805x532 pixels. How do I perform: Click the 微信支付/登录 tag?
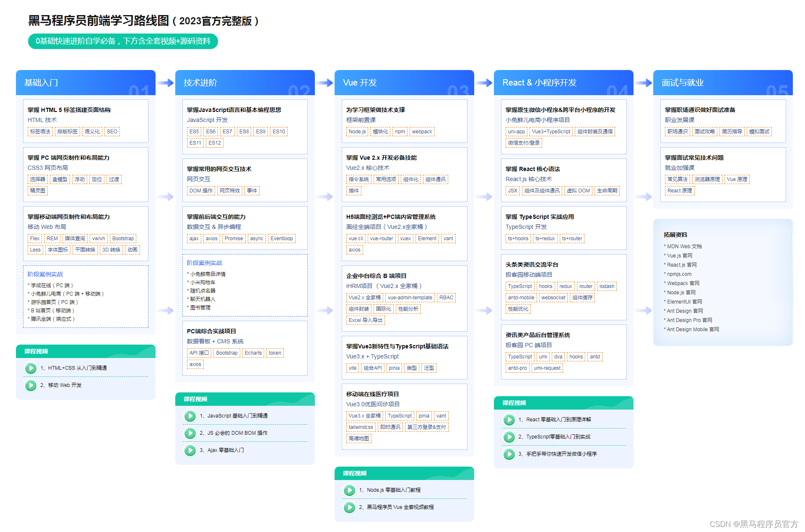point(524,143)
